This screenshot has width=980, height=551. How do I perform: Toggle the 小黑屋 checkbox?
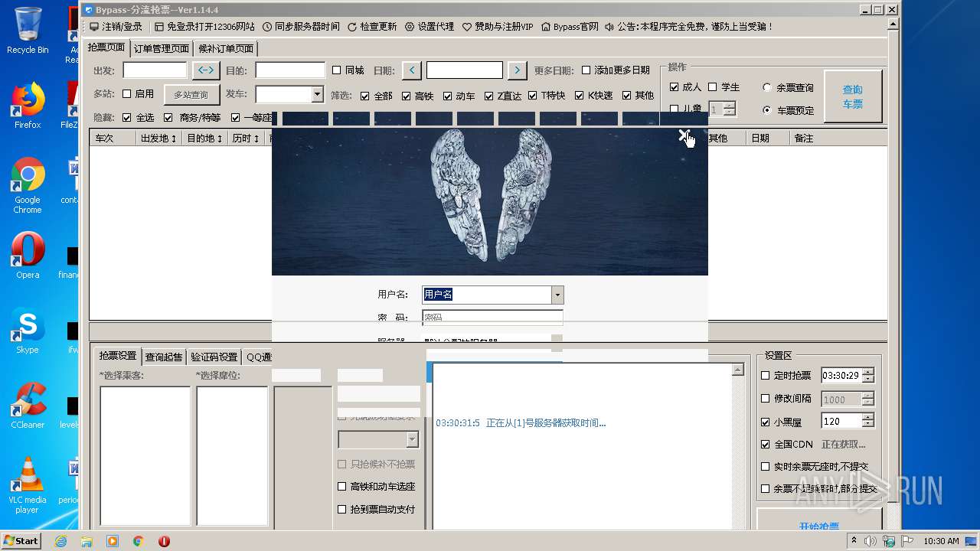coord(766,422)
